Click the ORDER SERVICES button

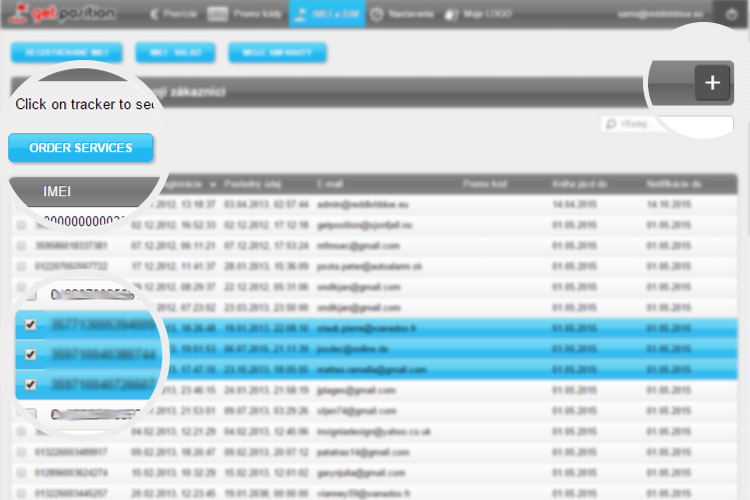pyautogui.click(x=80, y=148)
